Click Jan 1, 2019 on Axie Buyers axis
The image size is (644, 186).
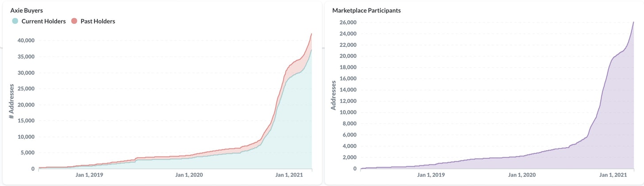pyautogui.click(x=90, y=175)
